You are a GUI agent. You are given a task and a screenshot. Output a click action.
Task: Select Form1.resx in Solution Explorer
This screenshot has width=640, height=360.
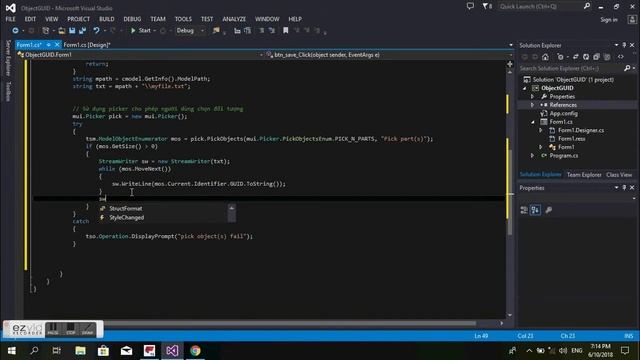coord(571,139)
